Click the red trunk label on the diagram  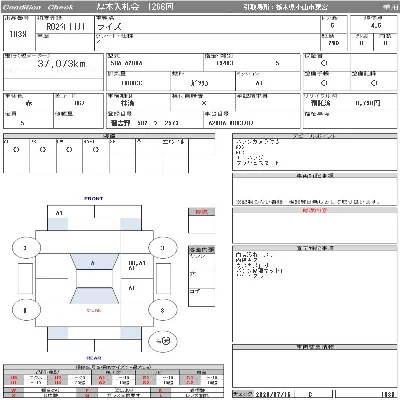coord(94,310)
